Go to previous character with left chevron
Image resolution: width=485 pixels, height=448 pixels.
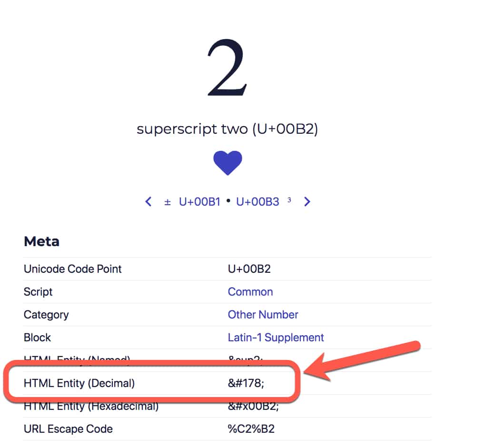(148, 202)
